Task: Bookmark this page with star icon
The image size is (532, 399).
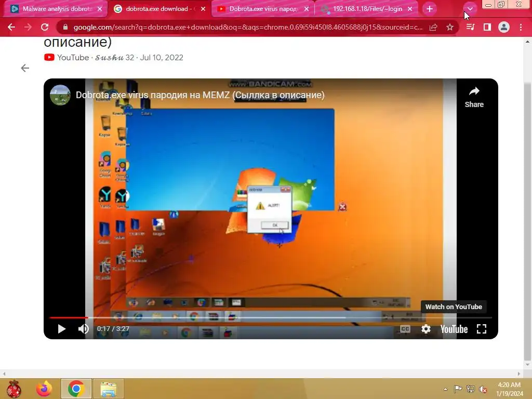Action: 450,27
